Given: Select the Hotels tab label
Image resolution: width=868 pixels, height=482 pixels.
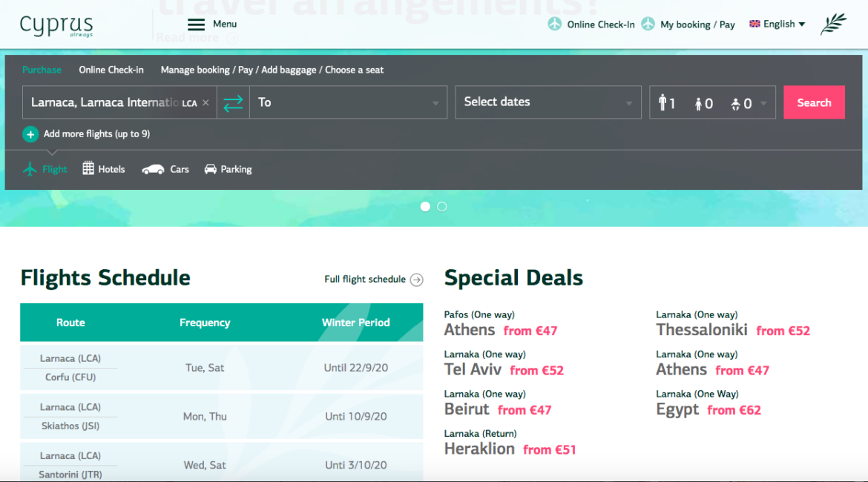Looking at the screenshot, I should pos(111,169).
